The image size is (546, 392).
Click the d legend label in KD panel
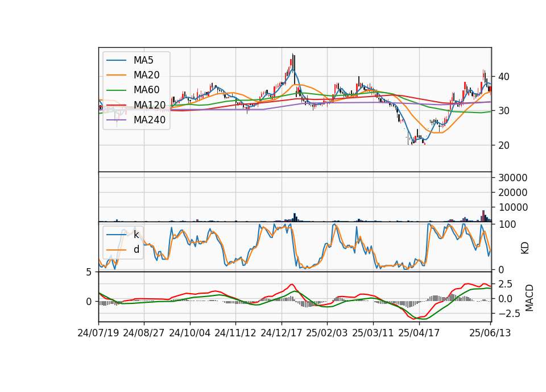coord(136,249)
